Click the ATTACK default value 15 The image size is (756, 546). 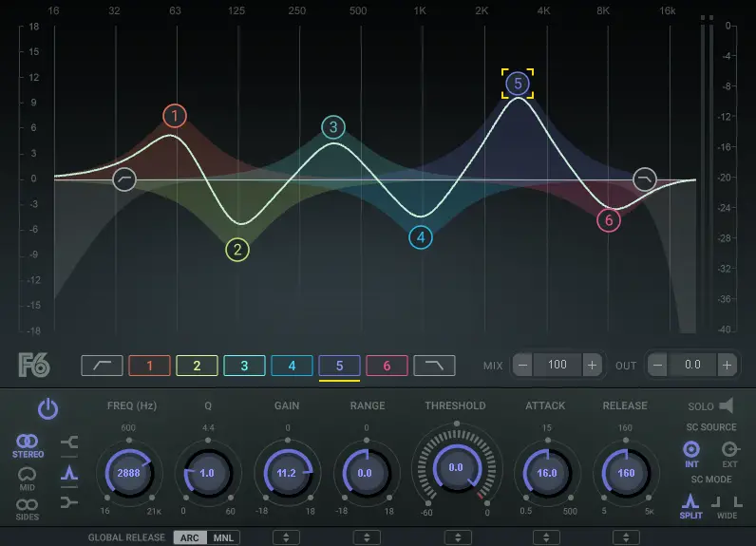(x=547, y=428)
